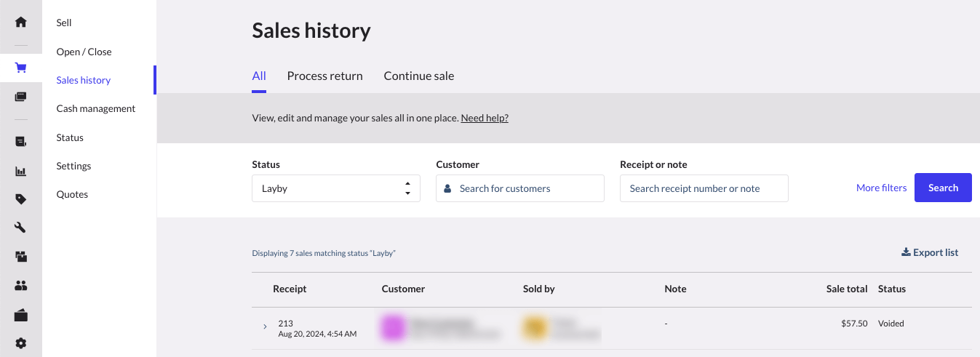
Task: Click the Home icon in sidebar
Action: (x=20, y=22)
